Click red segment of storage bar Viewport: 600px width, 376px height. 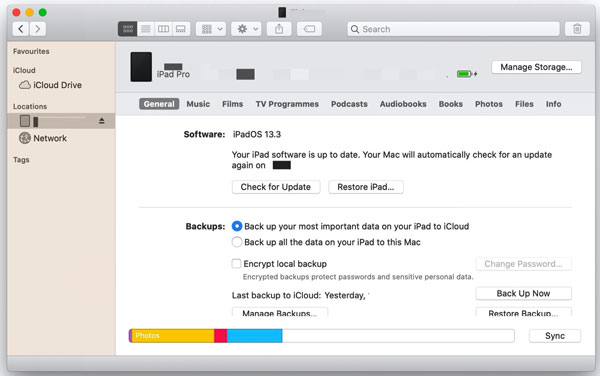click(x=220, y=336)
